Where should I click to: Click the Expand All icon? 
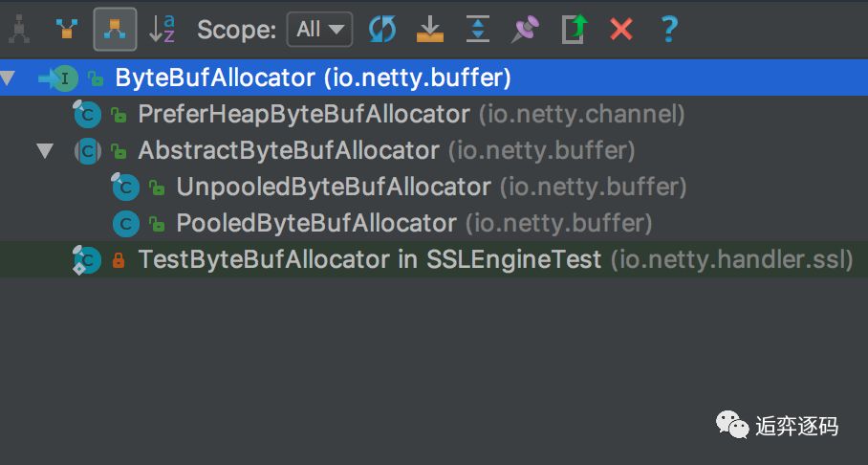[478, 30]
